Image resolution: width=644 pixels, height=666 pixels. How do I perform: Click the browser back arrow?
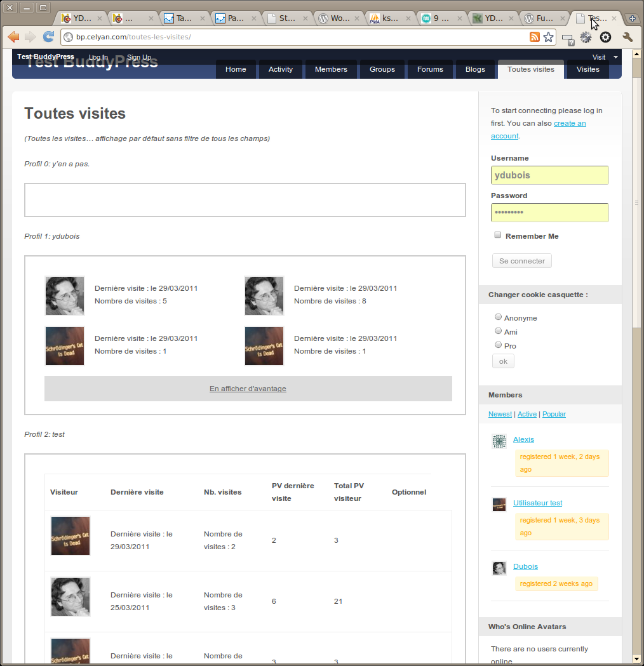[x=13, y=37]
